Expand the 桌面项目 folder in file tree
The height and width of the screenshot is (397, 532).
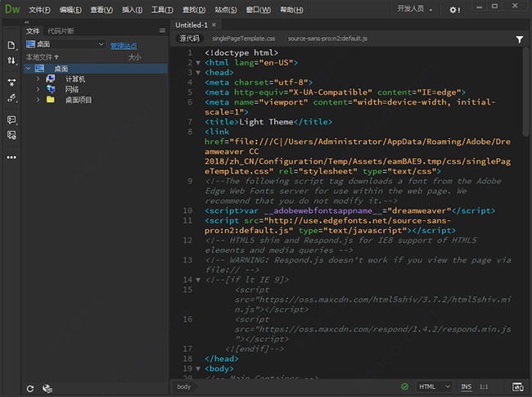click(38, 99)
